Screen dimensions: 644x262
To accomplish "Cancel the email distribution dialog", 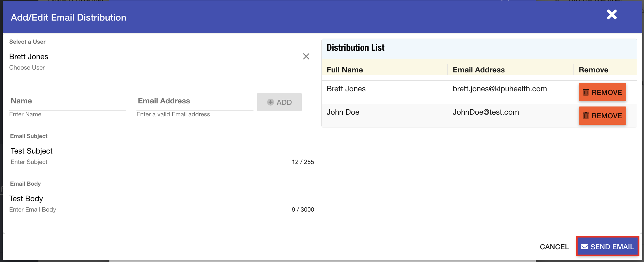I will click(x=554, y=247).
